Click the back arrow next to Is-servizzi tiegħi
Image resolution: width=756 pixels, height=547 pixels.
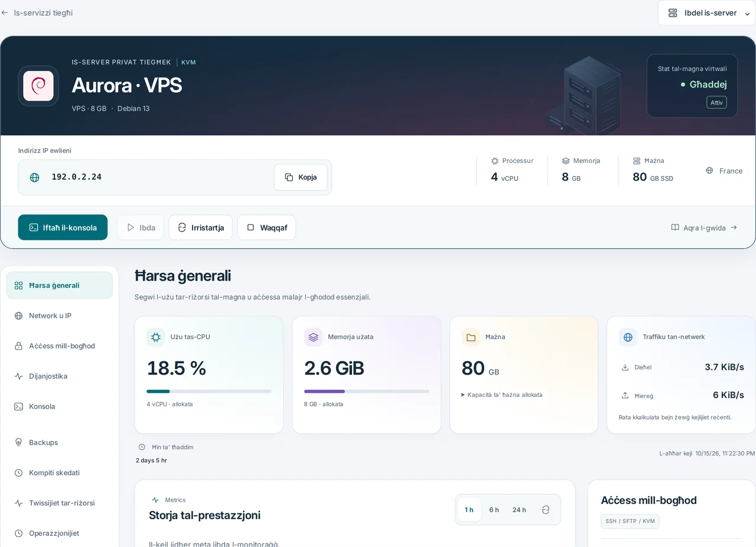pyautogui.click(x=5, y=12)
